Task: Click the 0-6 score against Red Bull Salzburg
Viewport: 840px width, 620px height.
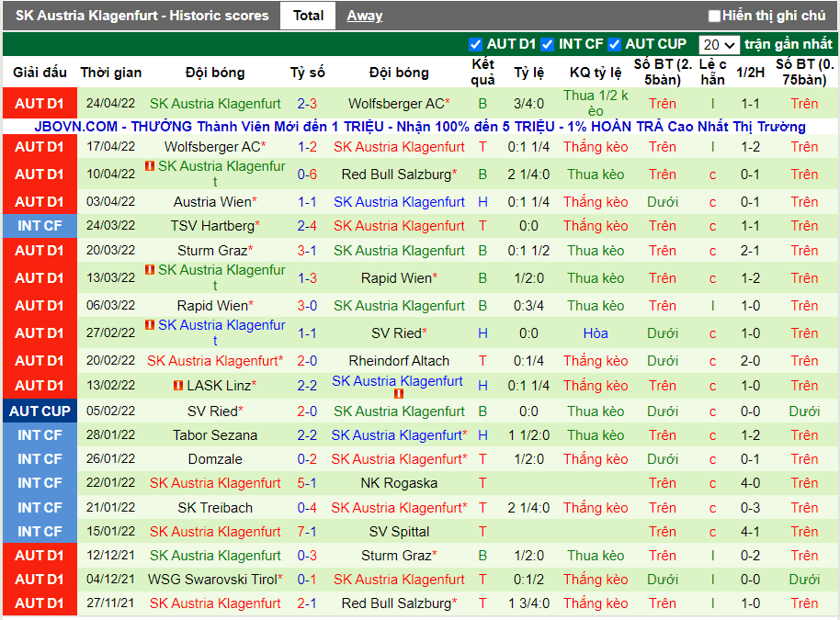Action: pyautogui.click(x=307, y=175)
